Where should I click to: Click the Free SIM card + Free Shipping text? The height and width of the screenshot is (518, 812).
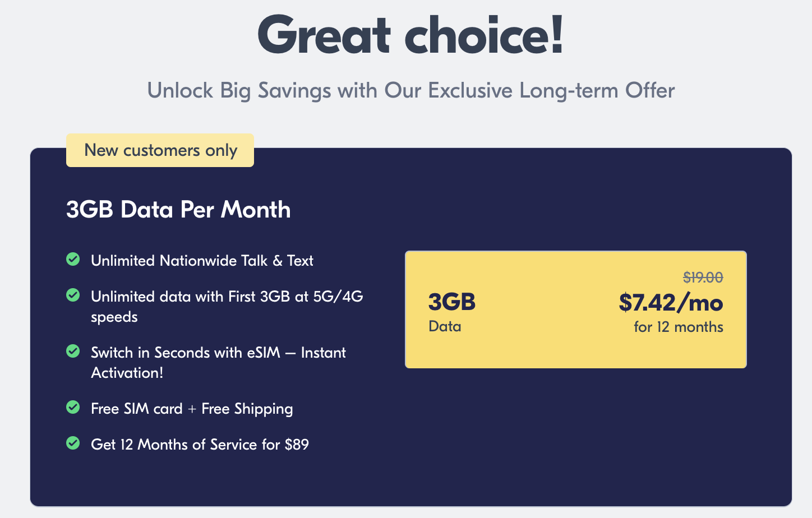coord(192,409)
